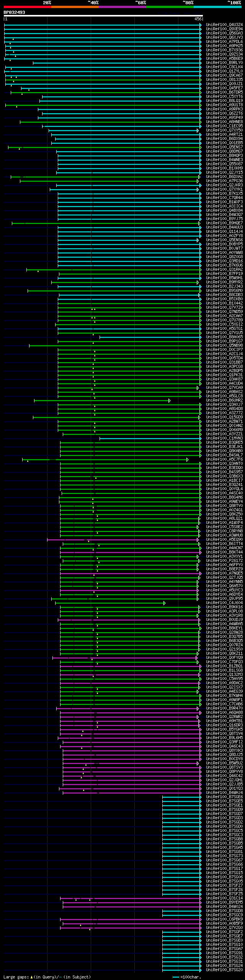Select the UniRef100_Q5ENS7 entry
The image size is (245, 980).
pyautogui.click(x=224, y=147)
